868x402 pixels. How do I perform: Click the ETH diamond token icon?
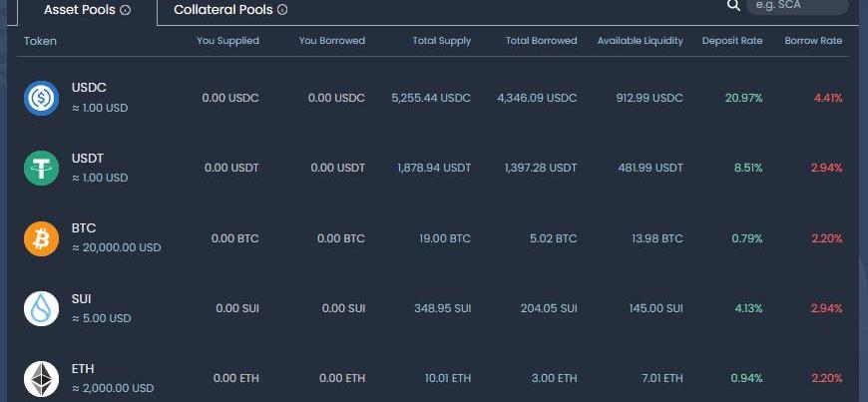(x=42, y=378)
